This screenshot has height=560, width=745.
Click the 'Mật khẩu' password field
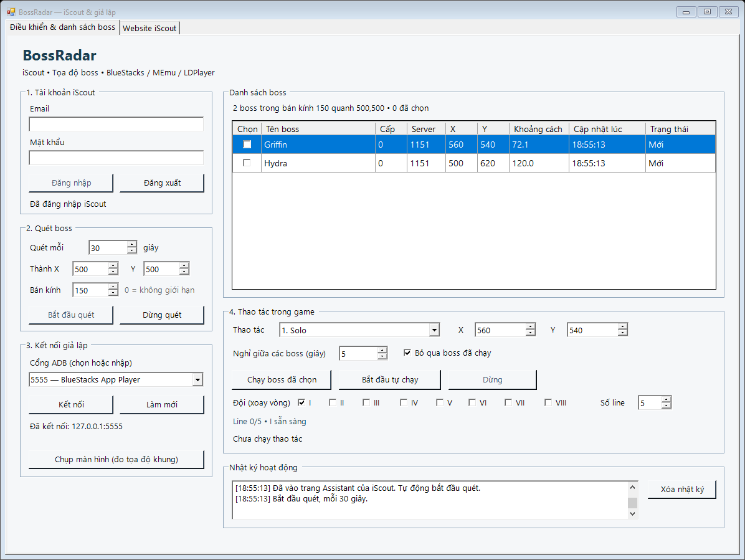pyautogui.click(x=116, y=158)
